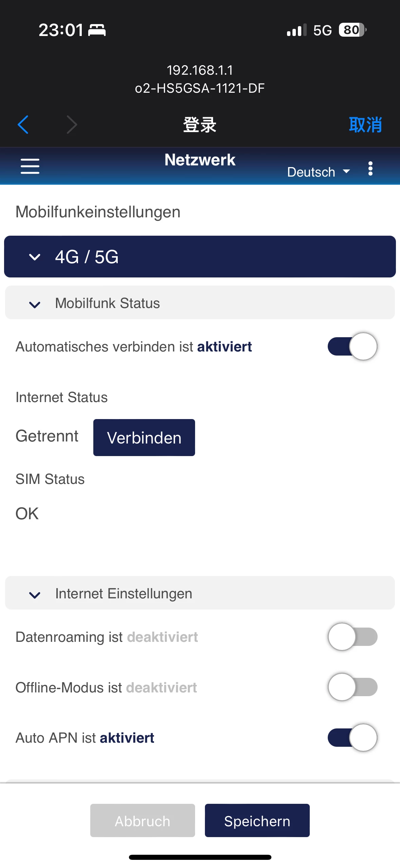Open the hamburger navigation menu

[30, 166]
